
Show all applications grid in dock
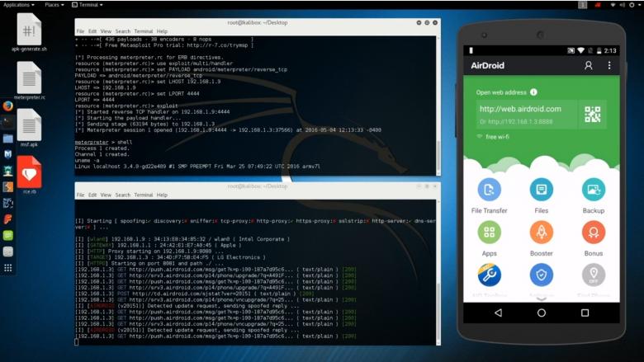pos(7,268)
